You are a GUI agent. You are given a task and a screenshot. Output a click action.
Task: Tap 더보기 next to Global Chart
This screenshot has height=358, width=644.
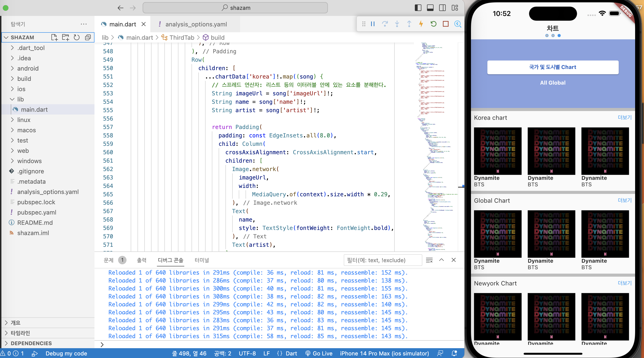[625, 200]
